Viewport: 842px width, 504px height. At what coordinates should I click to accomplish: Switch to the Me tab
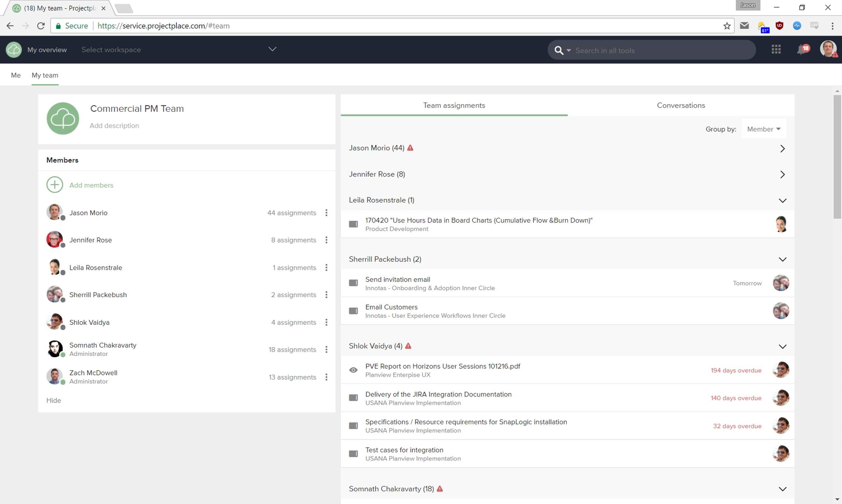pyautogui.click(x=16, y=75)
